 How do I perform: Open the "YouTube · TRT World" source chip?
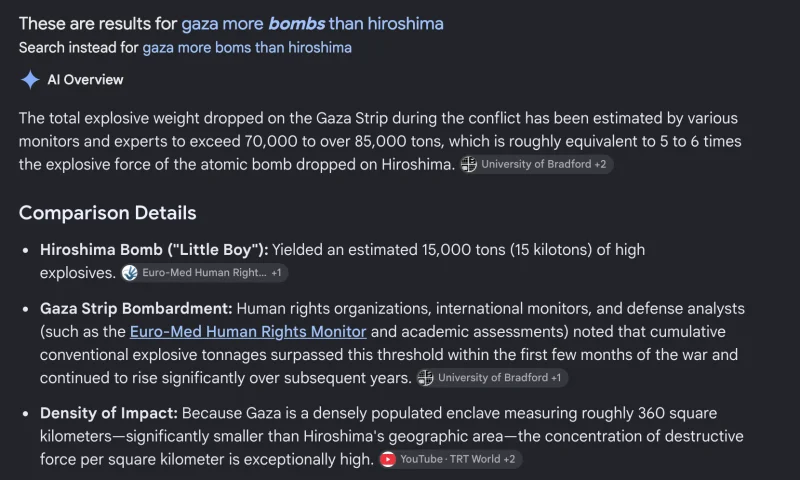[x=450, y=460]
